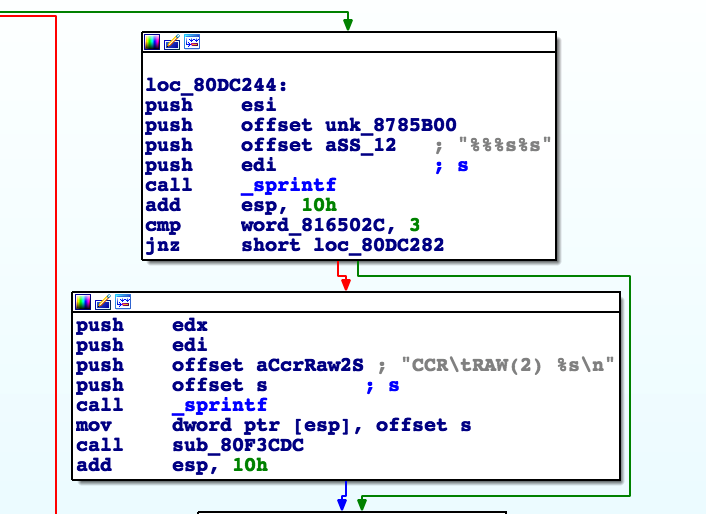This screenshot has height=514, width=706.
Task: Select label loc_80DC244:
Action: 216,85
